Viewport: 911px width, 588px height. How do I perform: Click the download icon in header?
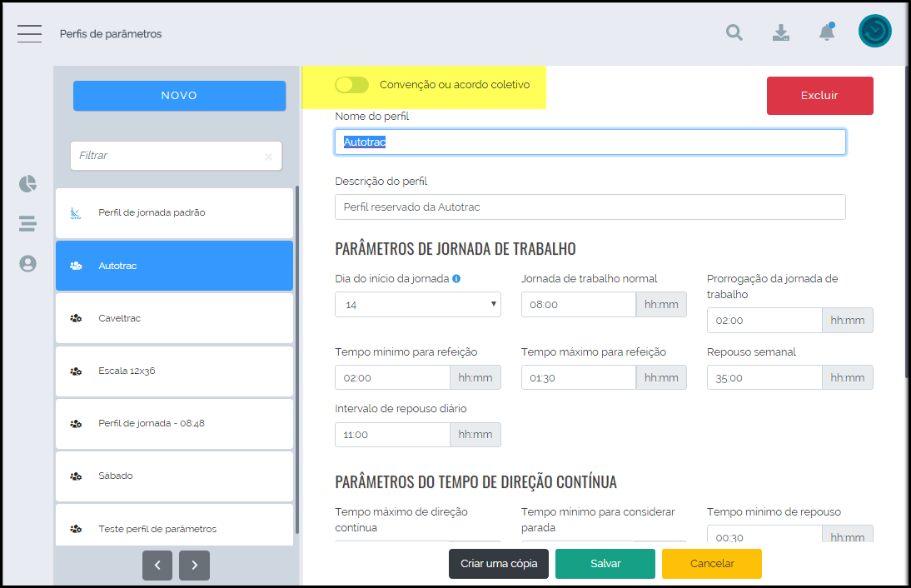tap(781, 32)
